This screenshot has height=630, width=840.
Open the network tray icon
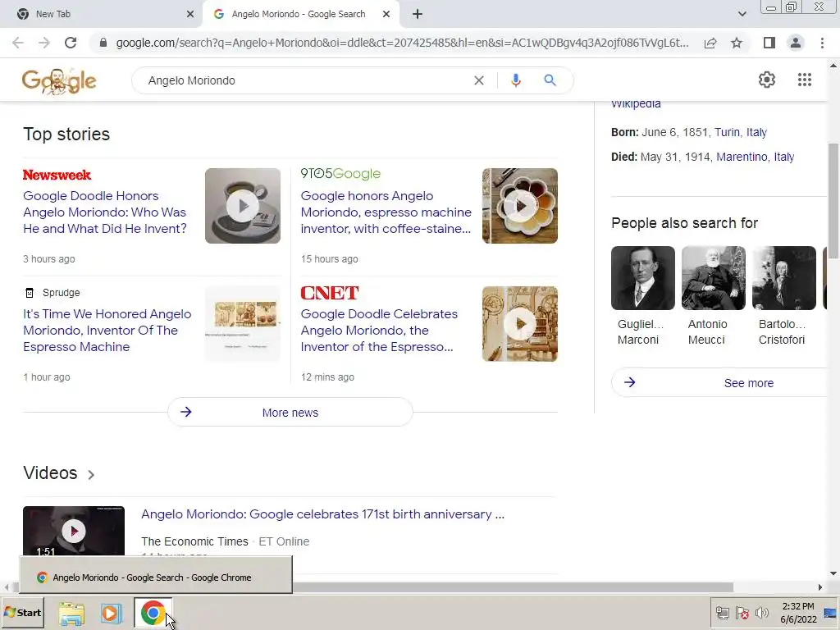click(x=722, y=613)
